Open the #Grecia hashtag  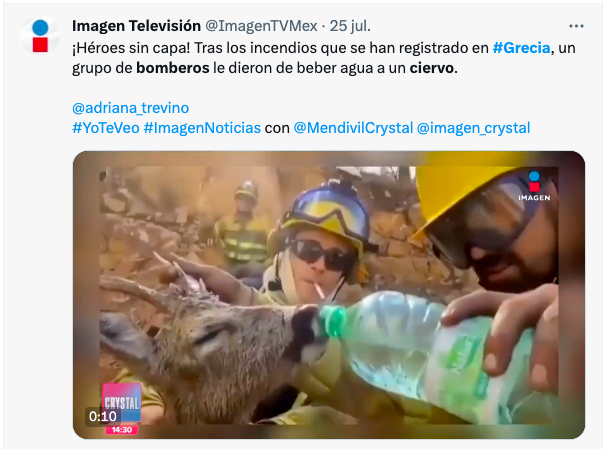point(521,48)
